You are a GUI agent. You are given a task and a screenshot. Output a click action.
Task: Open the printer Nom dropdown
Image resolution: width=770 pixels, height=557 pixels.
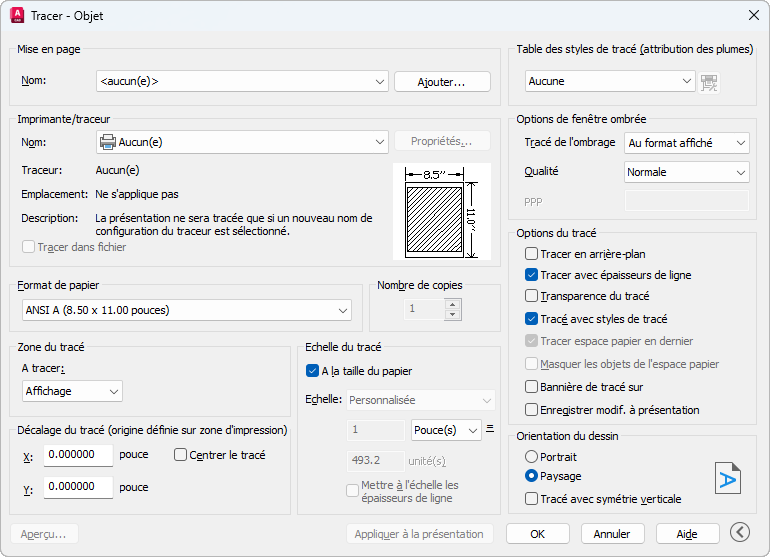pos(242,142)
